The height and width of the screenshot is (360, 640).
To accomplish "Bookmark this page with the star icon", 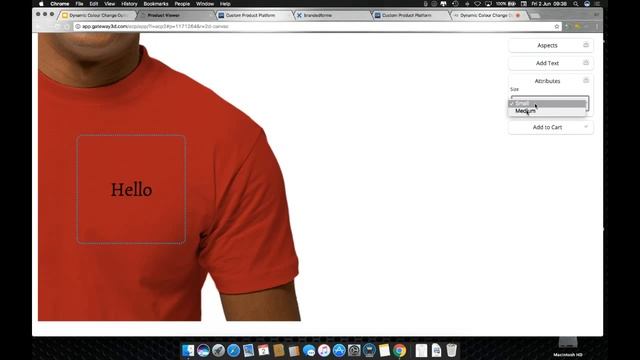I will (x=556, y=27).
